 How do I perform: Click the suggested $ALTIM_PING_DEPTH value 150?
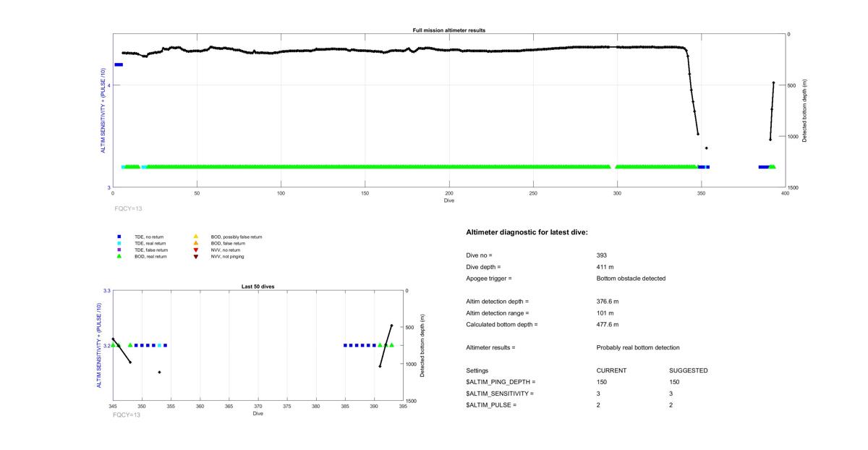tap(675, 382)
